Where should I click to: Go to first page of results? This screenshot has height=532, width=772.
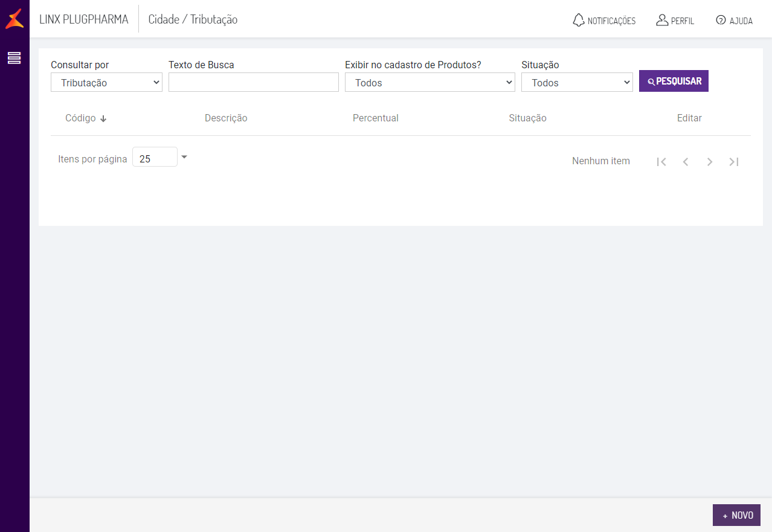661,162
